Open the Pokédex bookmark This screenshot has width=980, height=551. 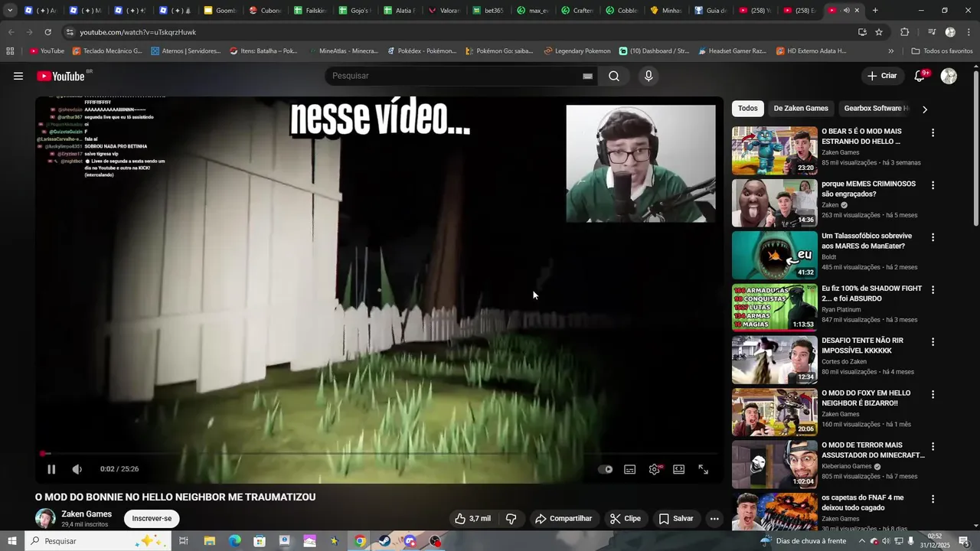pyautogui.click(x=421, y=51)
